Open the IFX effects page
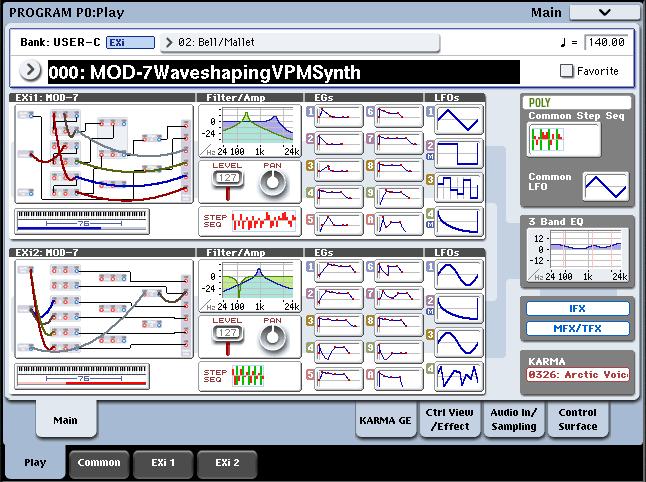646x482 pixels. pos(578,309)
